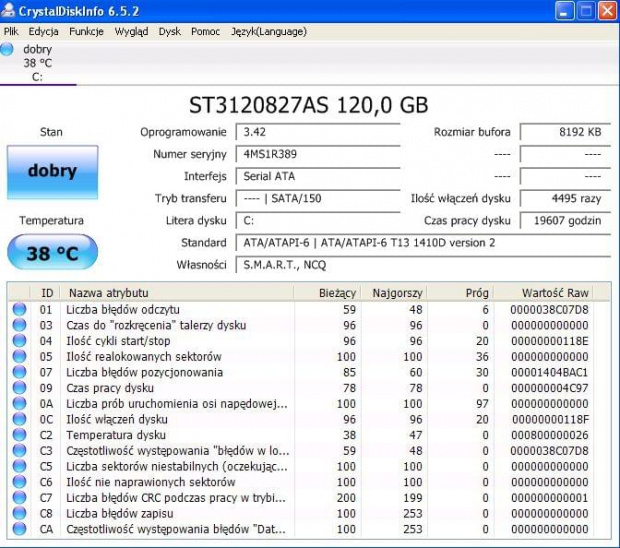Image resolution: width=620 pixels, height=548 pixels.
Task: Click the buffer size field 8192 KB
Action: point(565,132)
